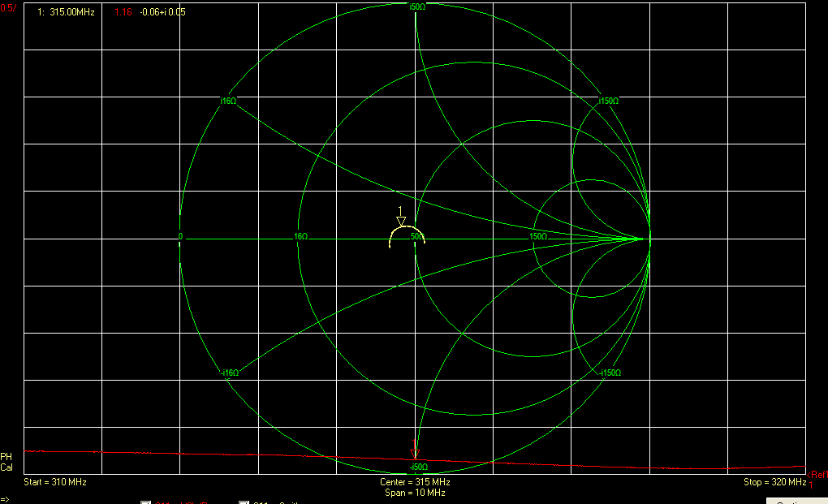Click the yellow S11 Smith trace arc
The height and width of the screenshot is (504, 828).
(407, 235)
